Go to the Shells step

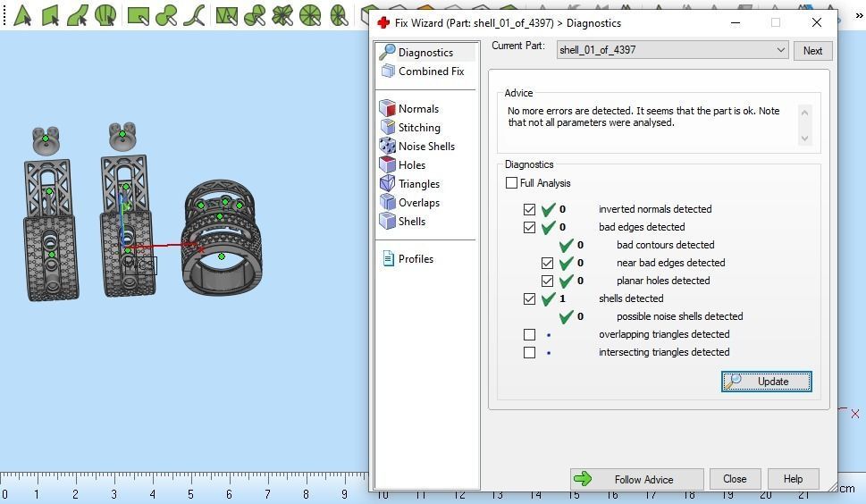[x=403, y=222]
